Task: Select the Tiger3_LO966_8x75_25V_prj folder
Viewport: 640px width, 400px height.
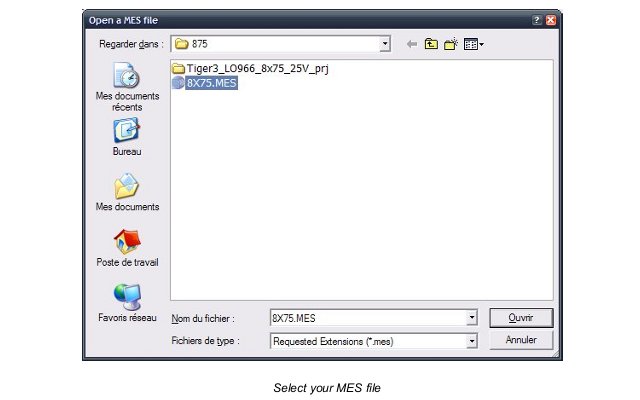Action: (x=257, y=68)
